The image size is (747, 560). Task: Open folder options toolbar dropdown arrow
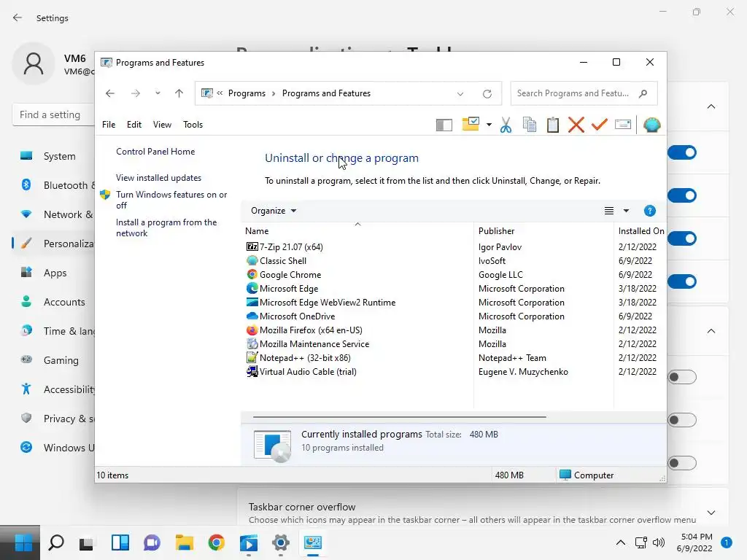click(x=489, y=125)
